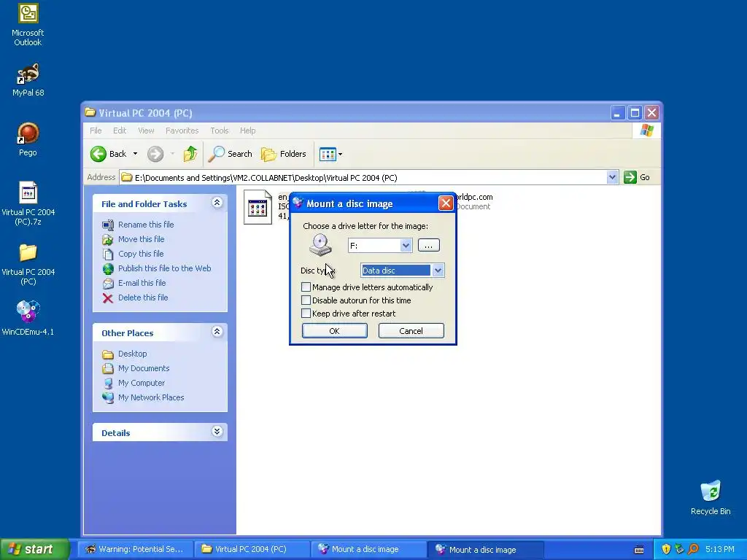Viewport: 747px width, 560px height.
Task: Click the magnifier tray icon
Action: pos(694,549)
